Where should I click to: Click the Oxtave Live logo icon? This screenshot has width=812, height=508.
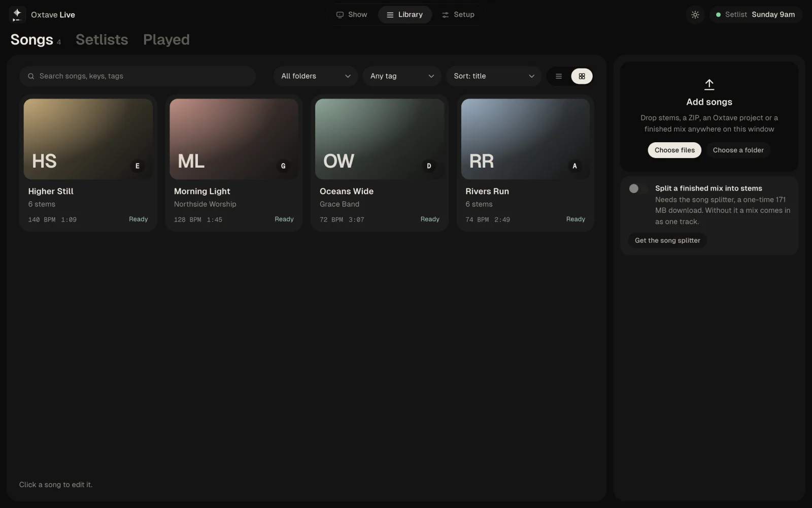[17, 15]
